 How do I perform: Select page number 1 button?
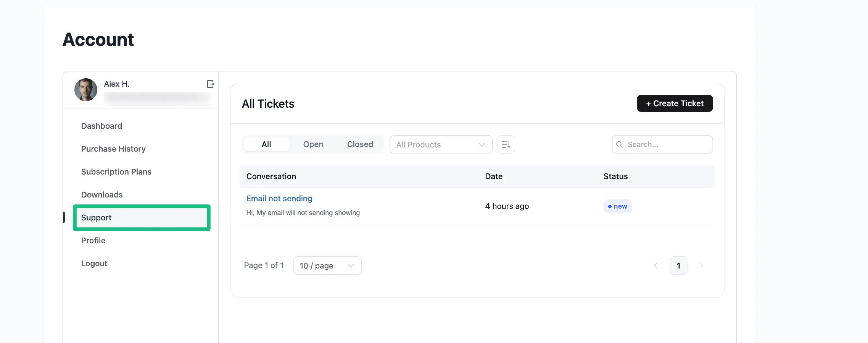tap(678, 265)
